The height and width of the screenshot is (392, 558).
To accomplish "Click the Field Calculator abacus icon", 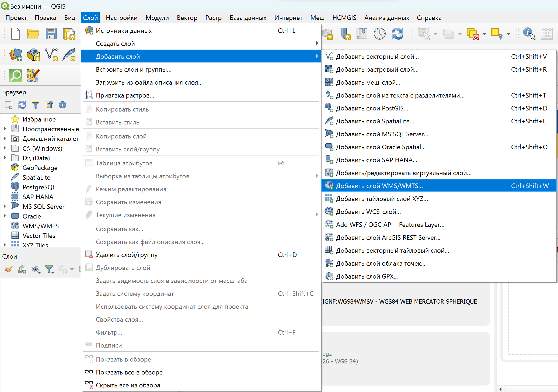I will [x=547, y=34].
